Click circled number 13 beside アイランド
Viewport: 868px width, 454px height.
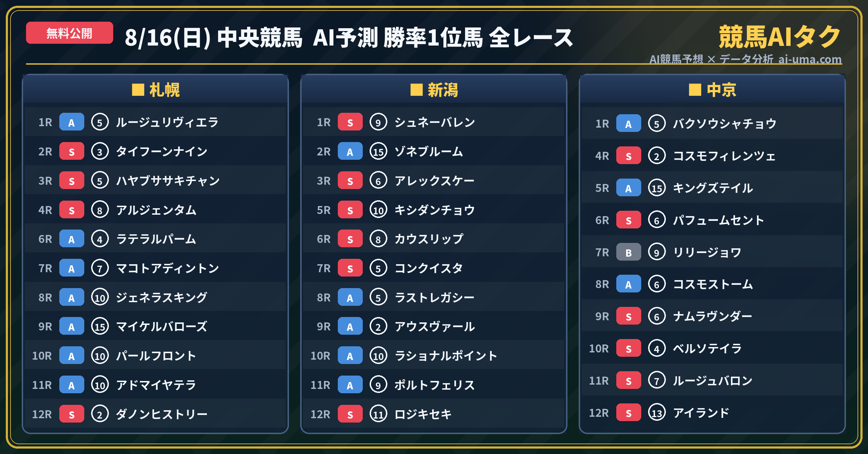[657, 412]
